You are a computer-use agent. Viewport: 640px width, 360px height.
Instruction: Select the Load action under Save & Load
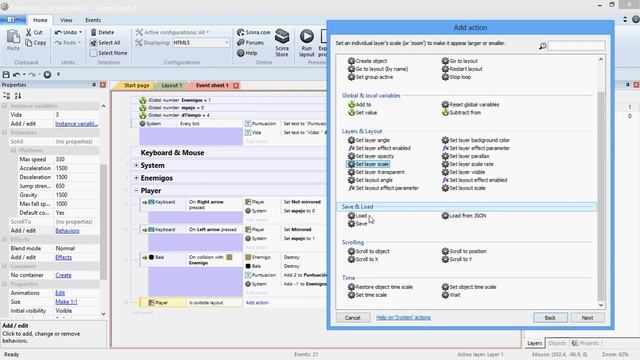pos(357,216)
